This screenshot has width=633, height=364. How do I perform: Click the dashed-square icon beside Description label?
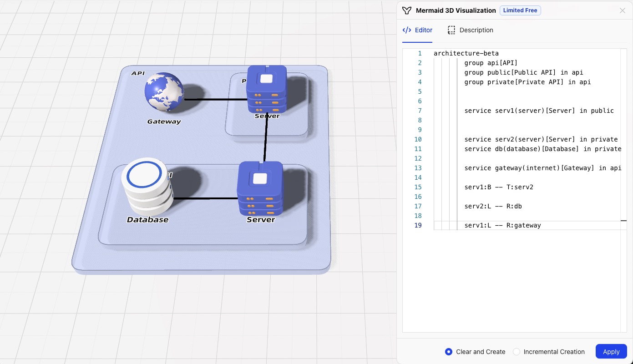451,30
